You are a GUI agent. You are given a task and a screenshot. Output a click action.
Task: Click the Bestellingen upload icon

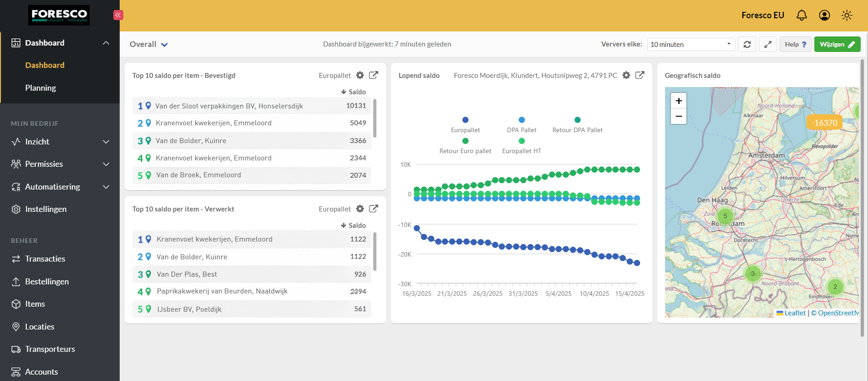[x=16, y=282]
